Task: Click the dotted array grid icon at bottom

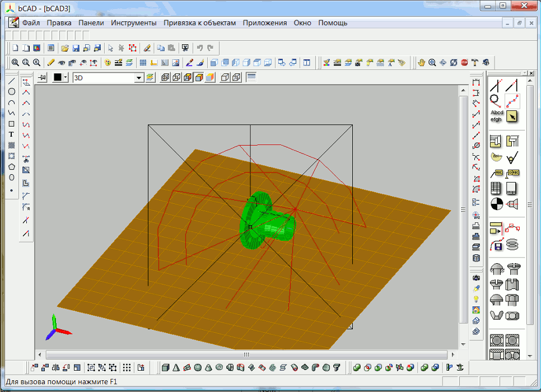Action: (x=127, y=368)
